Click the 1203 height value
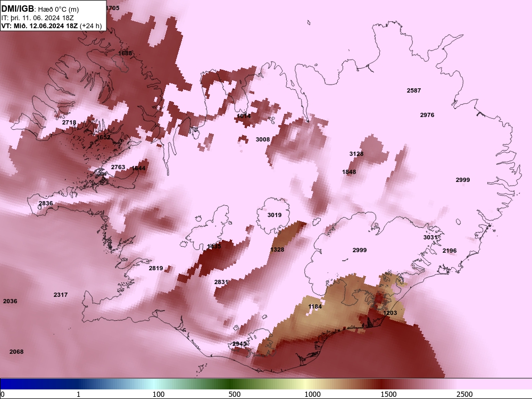Image resolution: width=532 pixels, height=399 pixels. pyautogui.click(x=390, y=313)
